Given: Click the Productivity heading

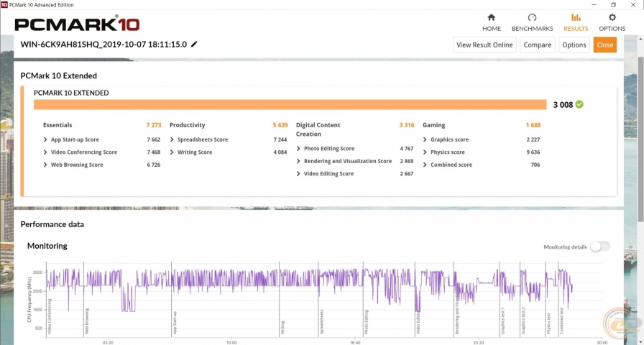Looking at the screenshot, I should coord(188,125).
